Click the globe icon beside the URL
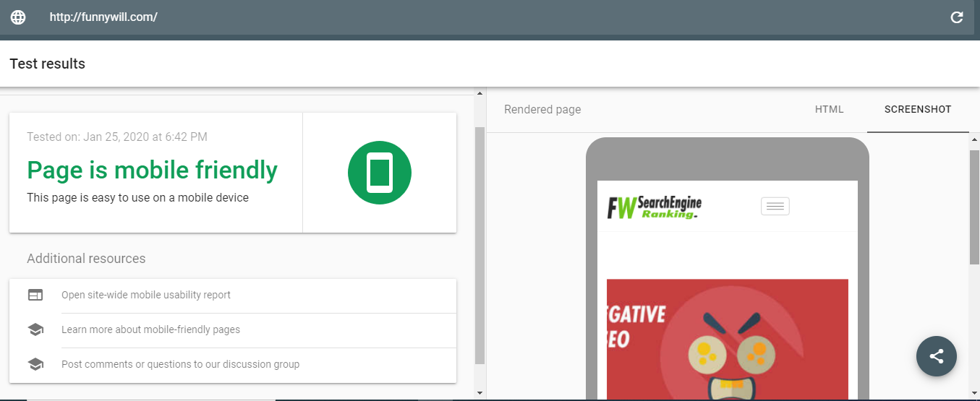This screenshot has height=401, width=980. 18,17
